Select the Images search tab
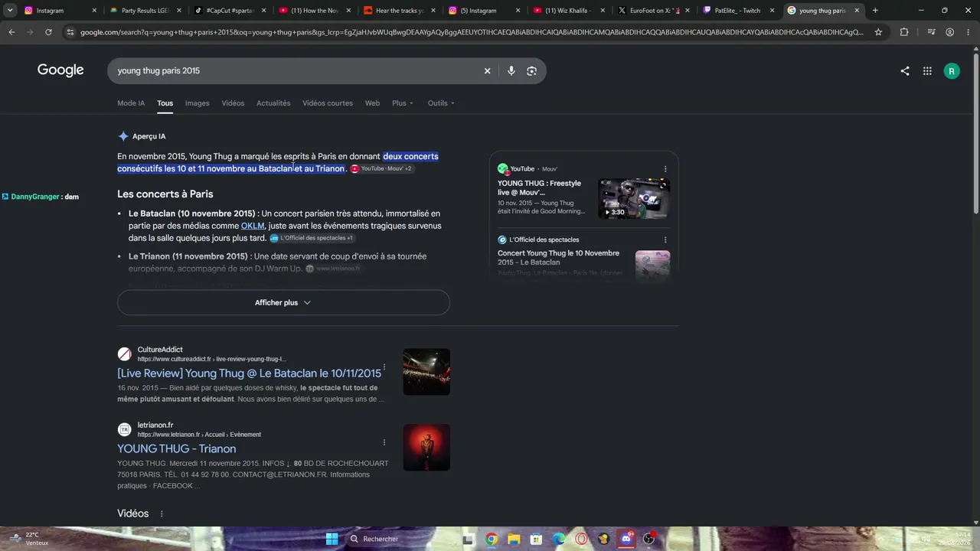980x551 pixels. click(x=197, y=103)
